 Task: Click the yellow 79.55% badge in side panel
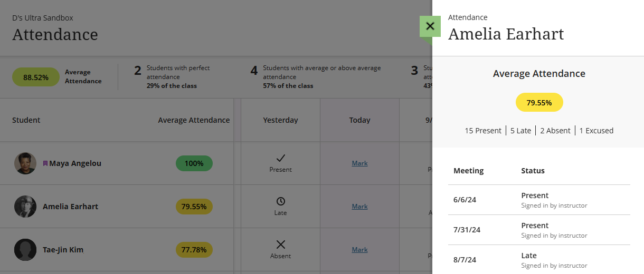pyautogui.click(x=539, y=102)
